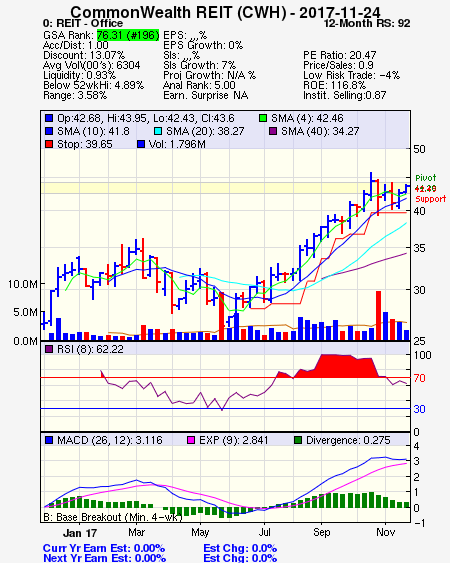Click the 'Acc/Dist: 1.00' text
Image resolution: width=450 pixels, height=563 pixels.
pyautogui.click(x=76, y=45)
